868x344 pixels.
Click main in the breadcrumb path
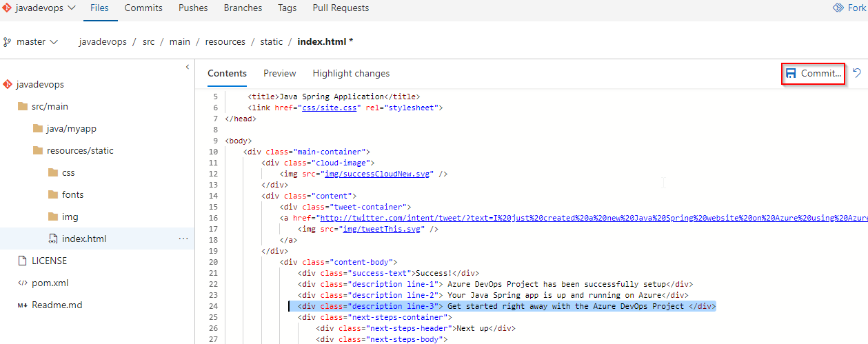179,41
